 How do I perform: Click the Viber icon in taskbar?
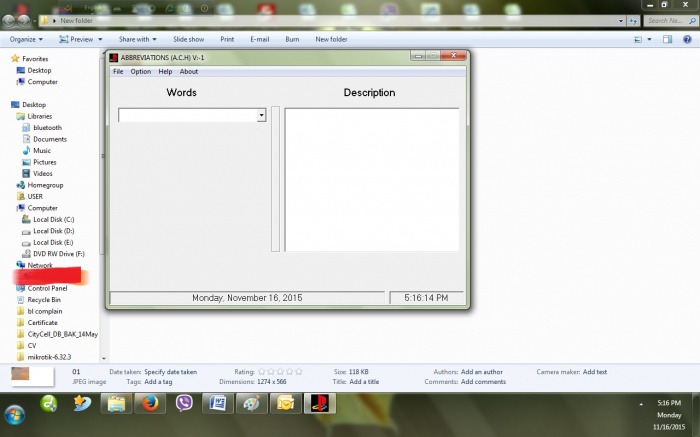(184, 404)
